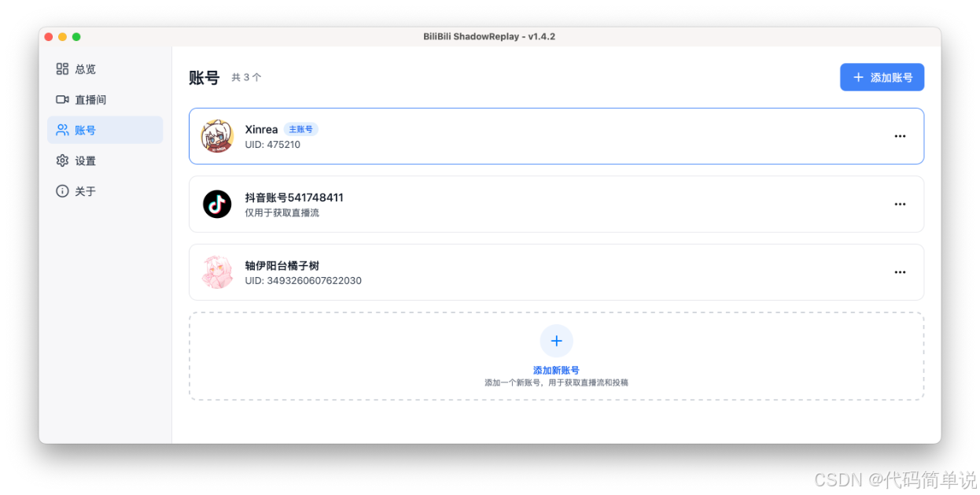Viewport: 980px width, 495px height.
Task: Click the 设置 gear icon
Action: pos(62,161)
